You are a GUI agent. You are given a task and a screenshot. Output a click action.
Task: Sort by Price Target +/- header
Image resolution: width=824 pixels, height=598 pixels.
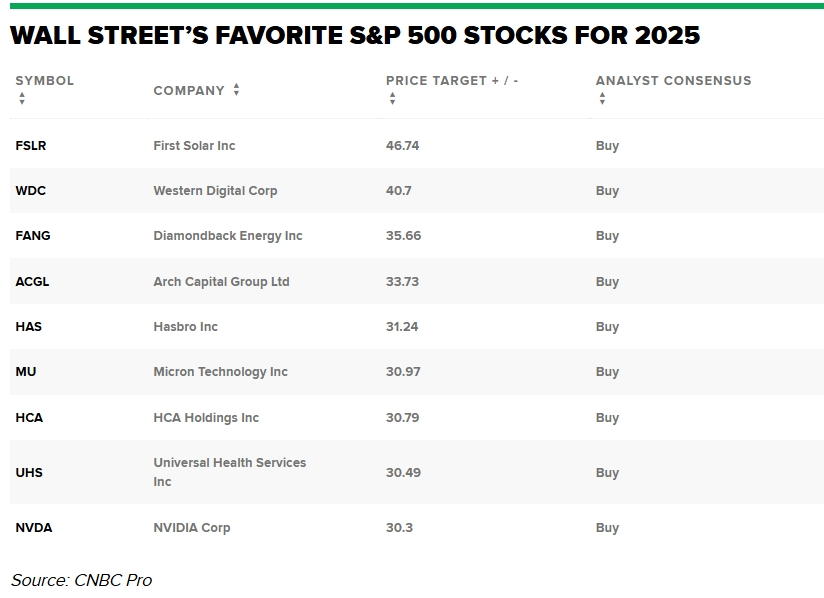click(452, 81)
